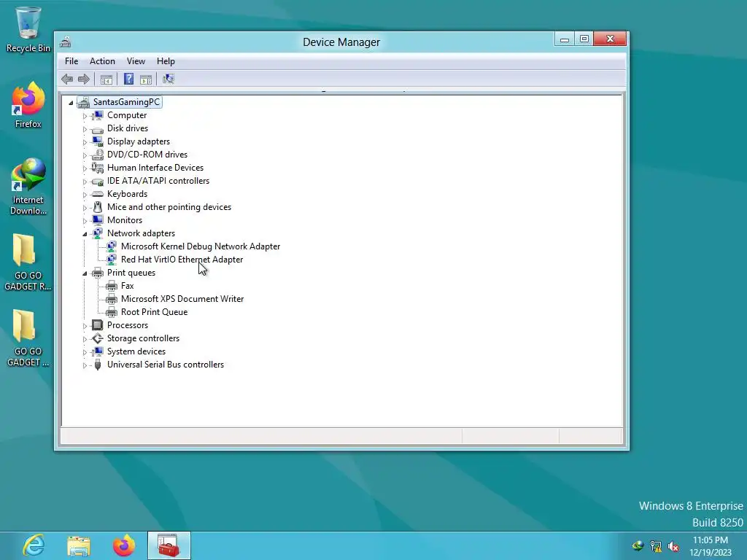This screenshot has width=747, height=560.
Task: Click File Explorer in the taskbar
Action: click(79, 545)
